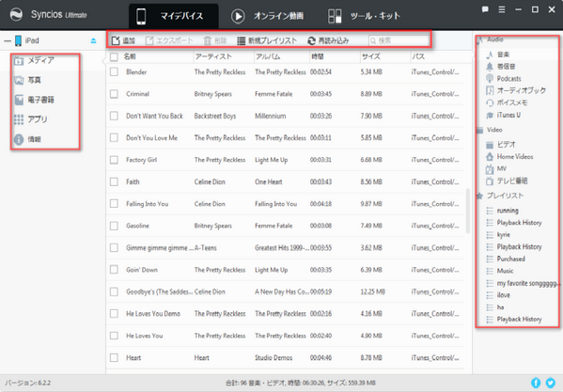Screen dimensions: 563x392
Task: Sort by アーティスト column header
Action: coord(213,56)
